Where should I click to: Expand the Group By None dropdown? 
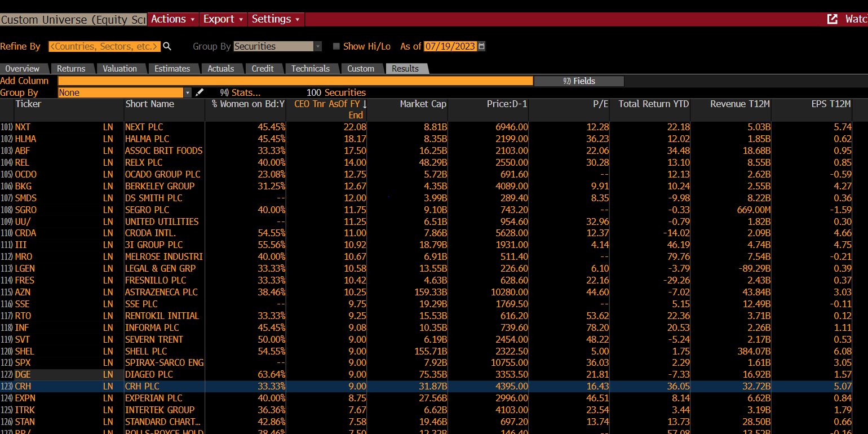(188, 92)
